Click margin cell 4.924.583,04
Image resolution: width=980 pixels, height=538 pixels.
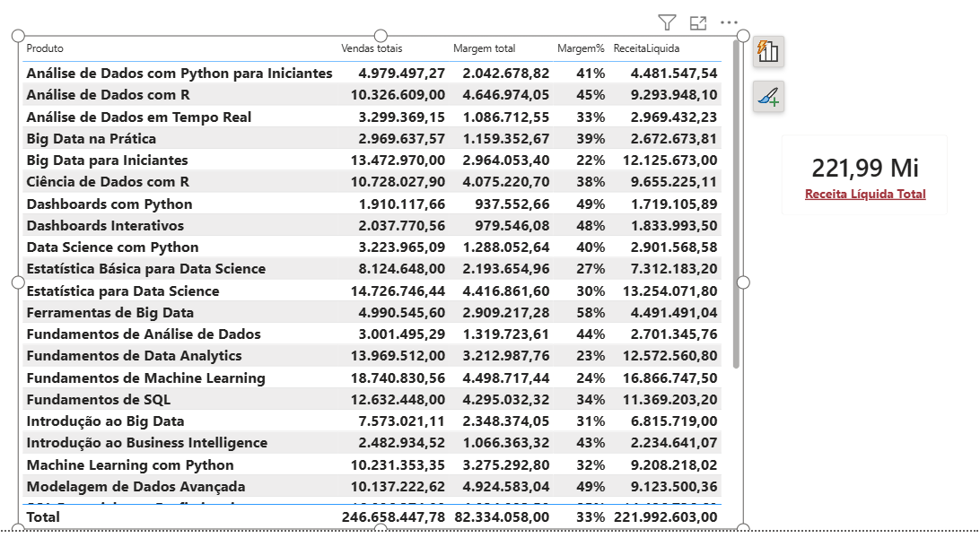tap(505, 487)
